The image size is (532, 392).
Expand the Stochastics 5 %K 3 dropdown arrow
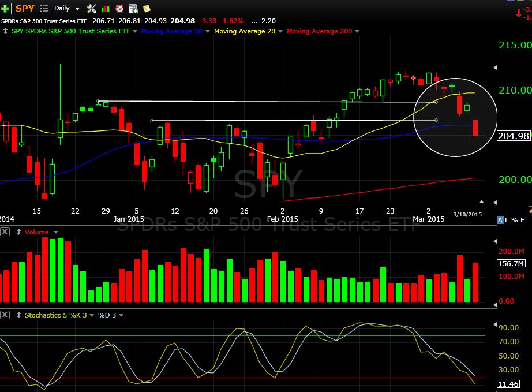[x=92, y=315]
